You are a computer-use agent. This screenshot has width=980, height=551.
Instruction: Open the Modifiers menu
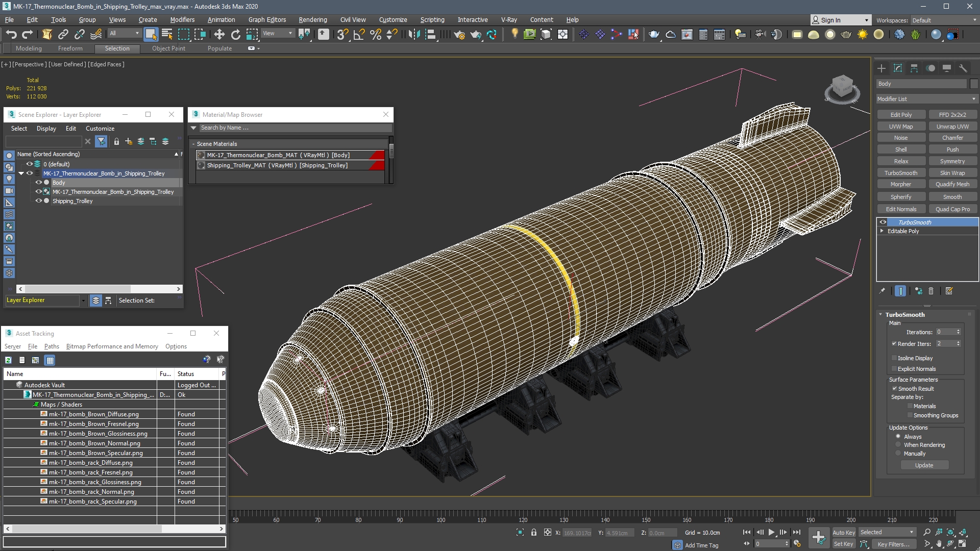click(182, 20)
